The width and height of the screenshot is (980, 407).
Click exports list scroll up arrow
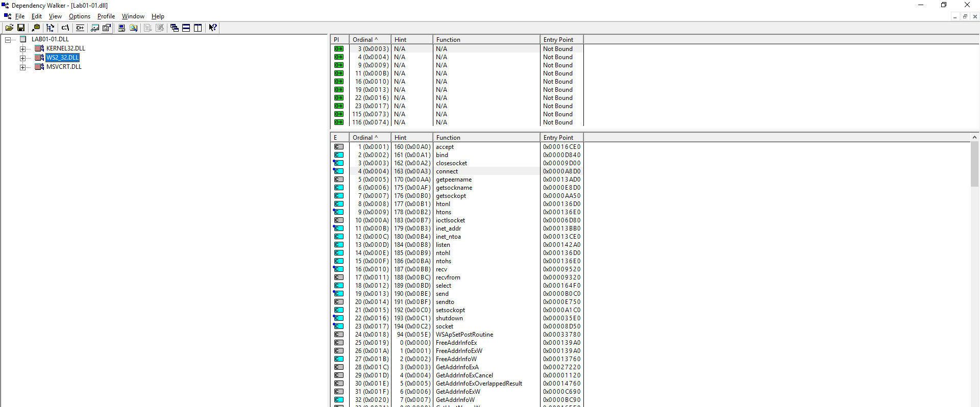pos(974,137)
